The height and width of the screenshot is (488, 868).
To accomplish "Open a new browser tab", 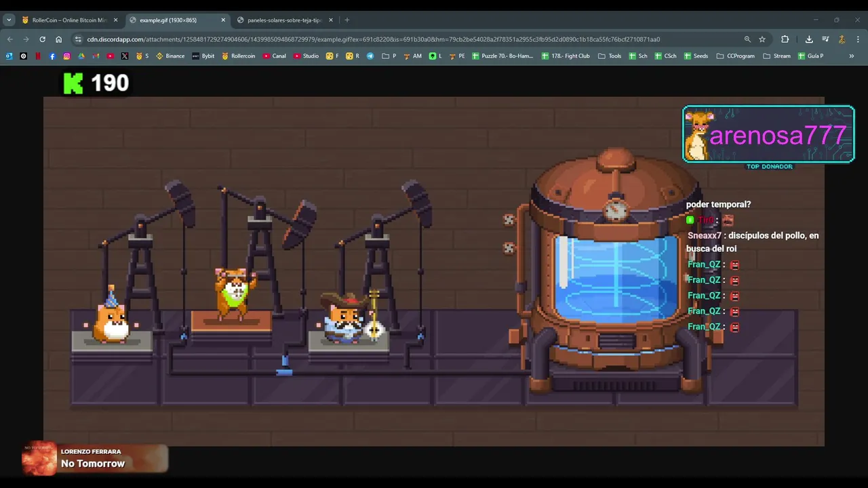I will (347, 20).
